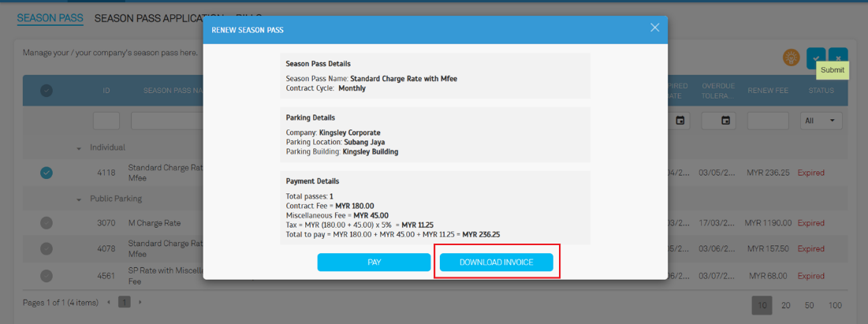
Task: Click the checkmark Submit icon button
Action: coord(816,57)
